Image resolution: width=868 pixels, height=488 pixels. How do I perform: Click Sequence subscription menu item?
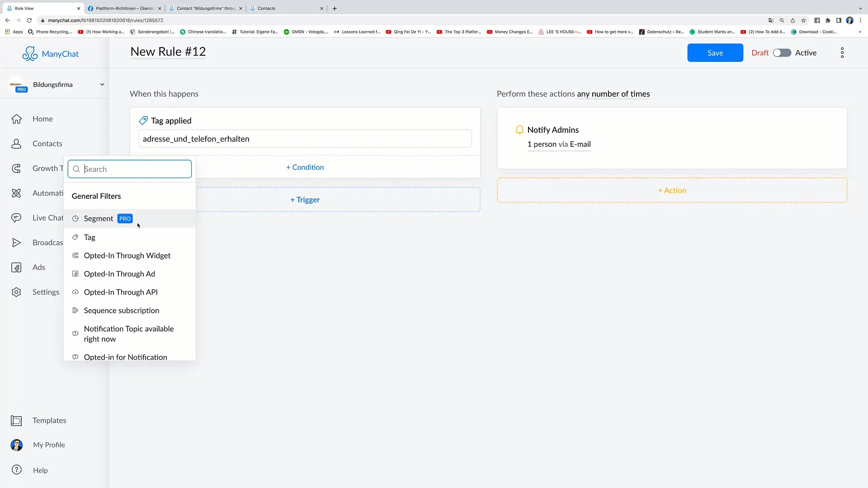pyautogui.click(x=122, y=310)
